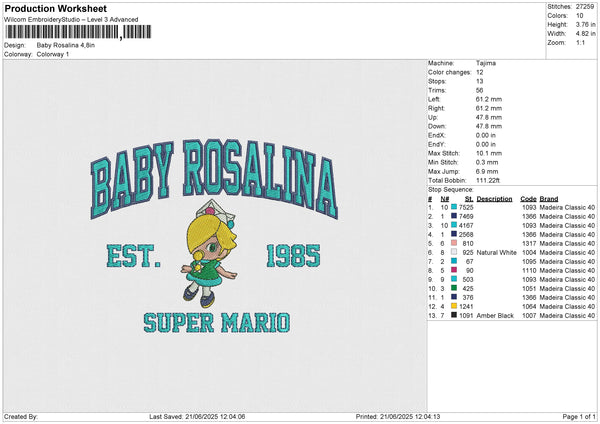This screenshot has height=424, width=600.
Task: Click the Printed timestamp in the footer
Action: pyautogui.click(x=398, y=416)
